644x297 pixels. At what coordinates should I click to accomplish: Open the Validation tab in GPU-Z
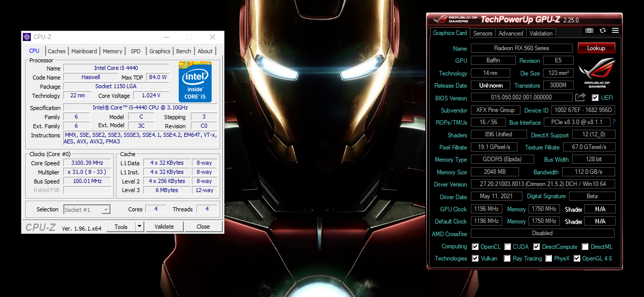pyautogui.click(x=541, y=33)
